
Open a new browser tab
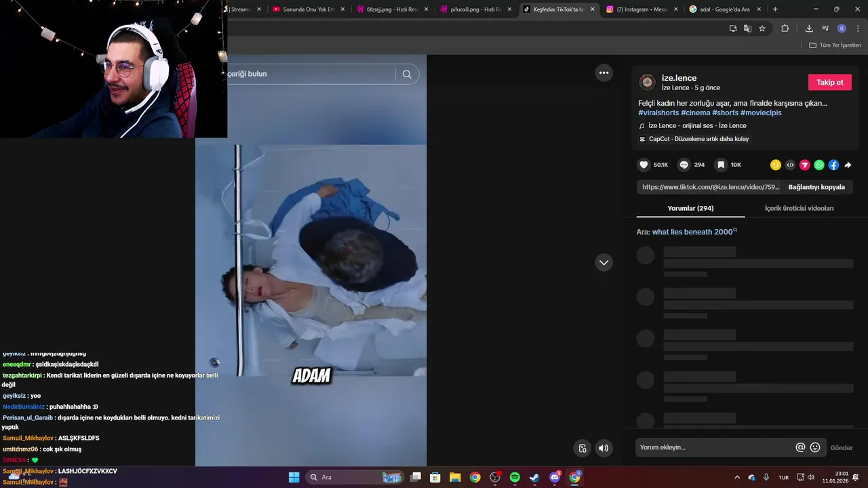coord(775,9)
